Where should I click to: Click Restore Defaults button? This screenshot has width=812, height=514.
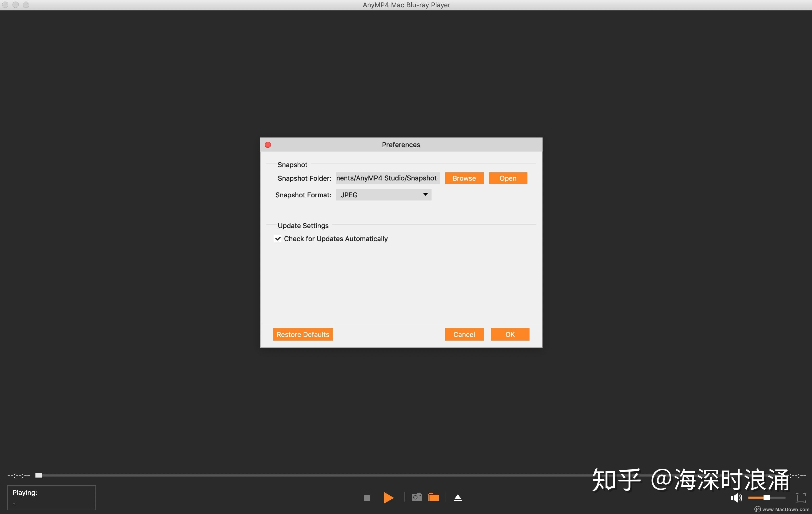pos(303,334)
